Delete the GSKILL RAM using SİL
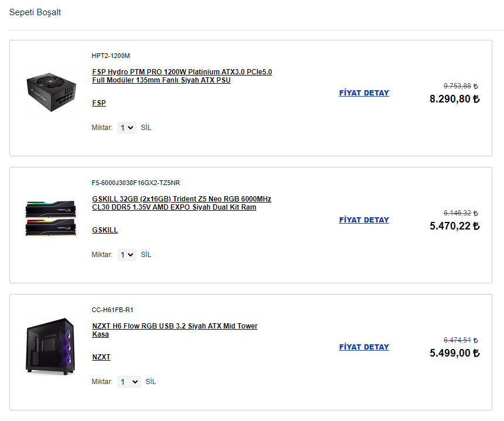 [146, 255]
